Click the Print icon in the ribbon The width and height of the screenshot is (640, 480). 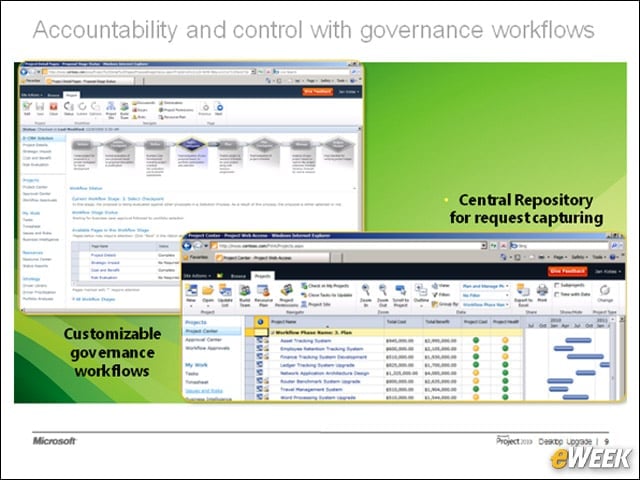coord(542,291)
